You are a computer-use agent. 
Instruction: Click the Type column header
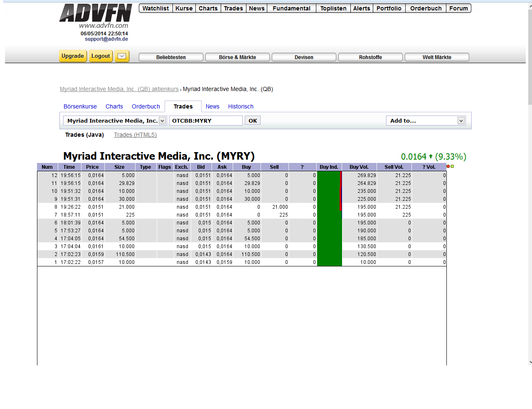[x=145, y=167]
